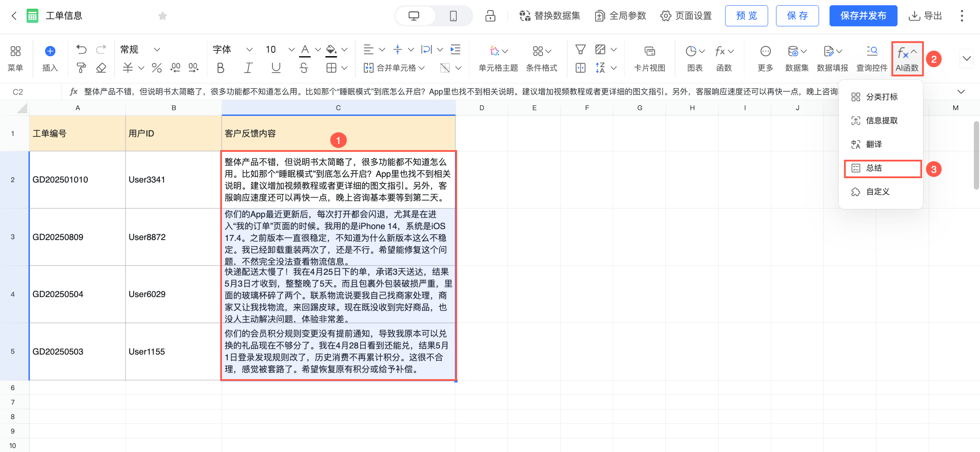Choose 翻译 from AI function menu
The height and width of the screenshot is (452, 980).
(x=881, y=144)
